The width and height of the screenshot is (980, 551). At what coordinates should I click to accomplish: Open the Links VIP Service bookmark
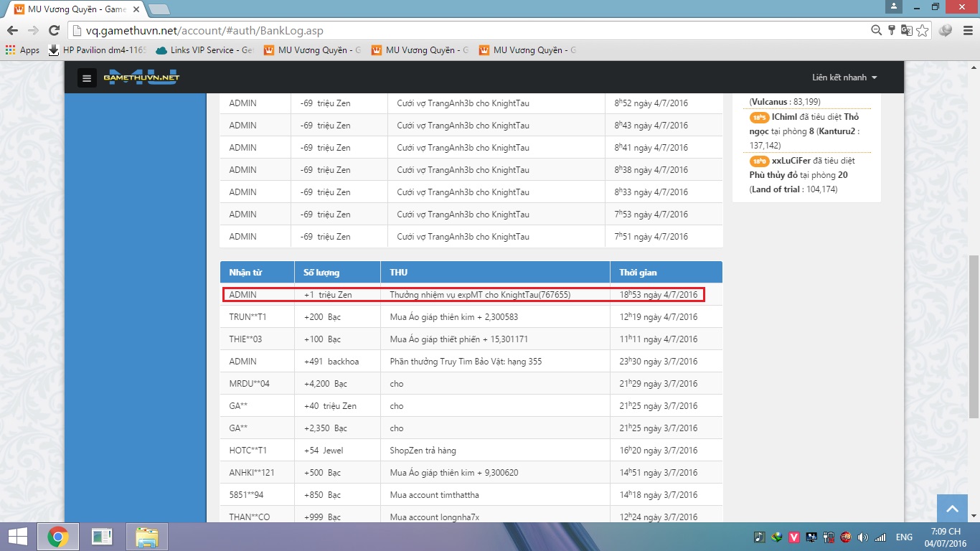pyautogui.click(x=204, y=50)
